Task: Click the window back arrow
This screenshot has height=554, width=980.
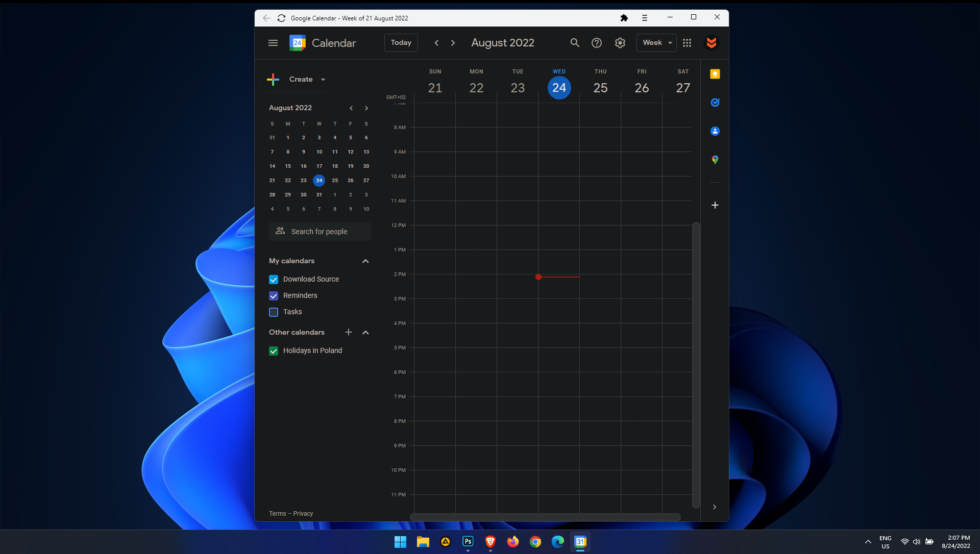Action: coord(266,18)
